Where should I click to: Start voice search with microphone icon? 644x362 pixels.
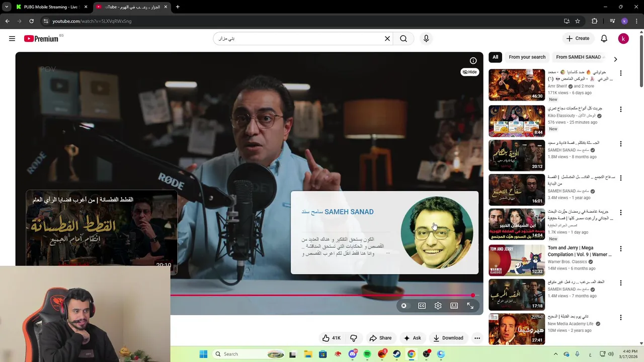coord(426,39)
